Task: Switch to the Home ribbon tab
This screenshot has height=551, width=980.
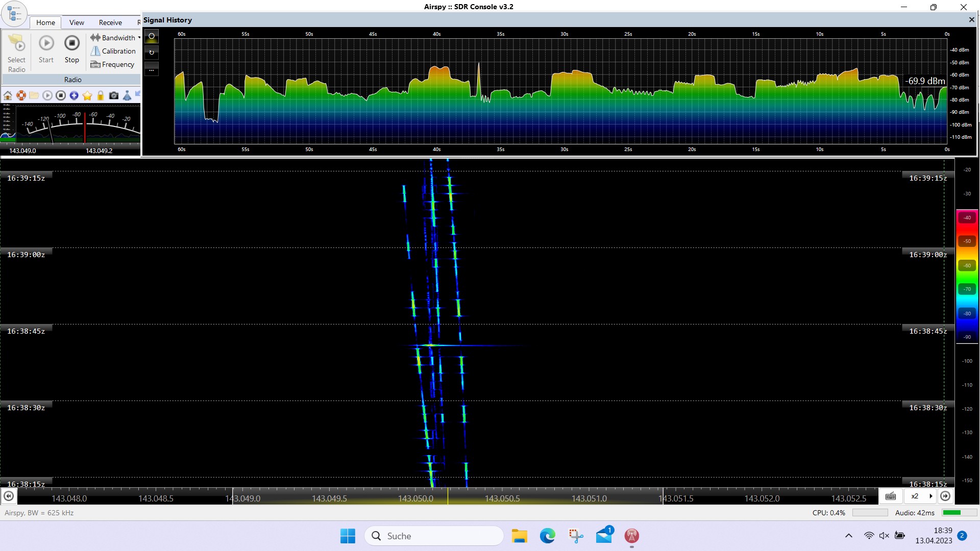Action: 45,22
